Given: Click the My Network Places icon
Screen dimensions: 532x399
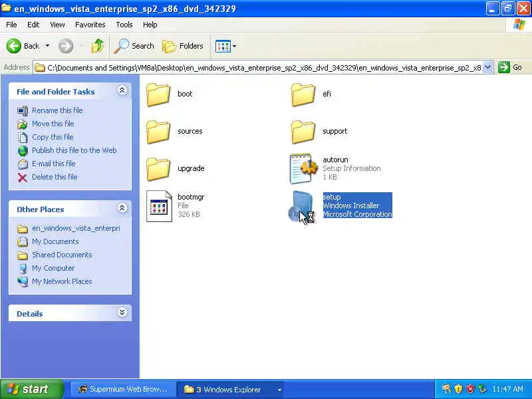Looking at the screenshot, I should tap(23, 281).
